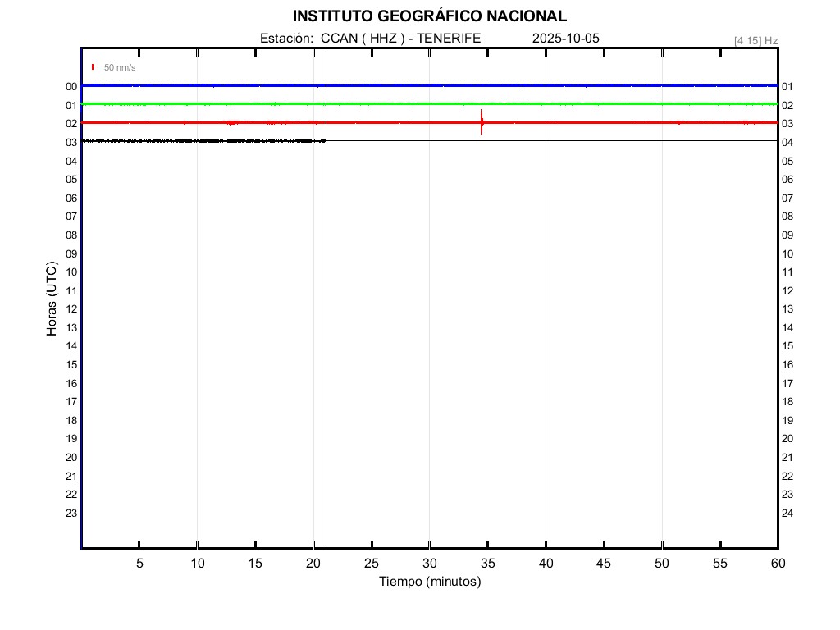Click the "INSTITUTO GEOGRÁFICO NACIONAL" title

[x=429, y=16]
